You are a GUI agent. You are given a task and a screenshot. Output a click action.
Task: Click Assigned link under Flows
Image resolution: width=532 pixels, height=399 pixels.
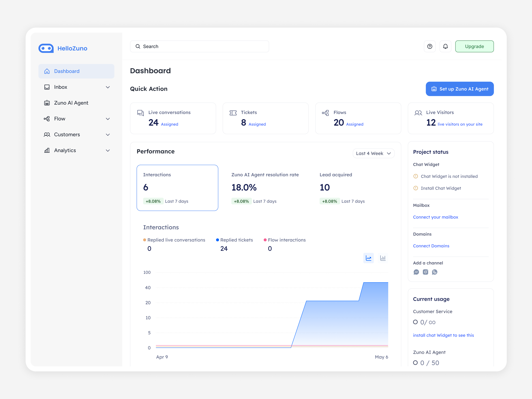[354, 124]
